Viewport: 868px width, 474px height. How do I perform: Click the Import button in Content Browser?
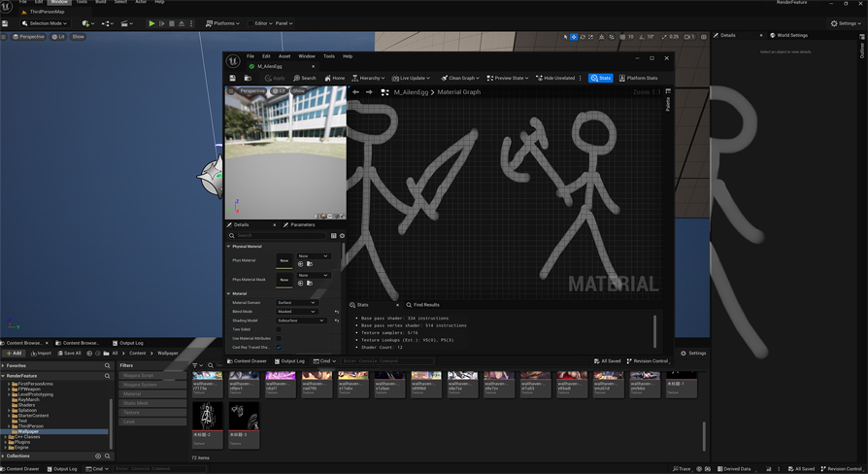[42, 353]
